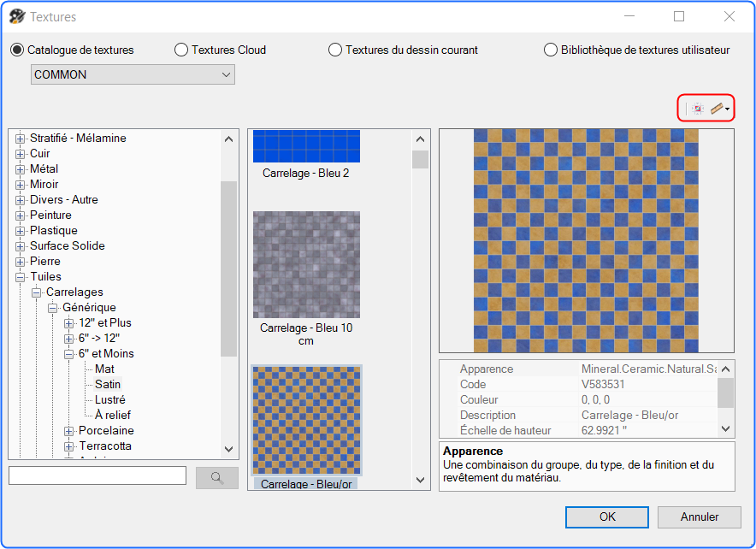Expand the Porcelaine node
This screenshot has width=756, height=549.
point(69,431)
